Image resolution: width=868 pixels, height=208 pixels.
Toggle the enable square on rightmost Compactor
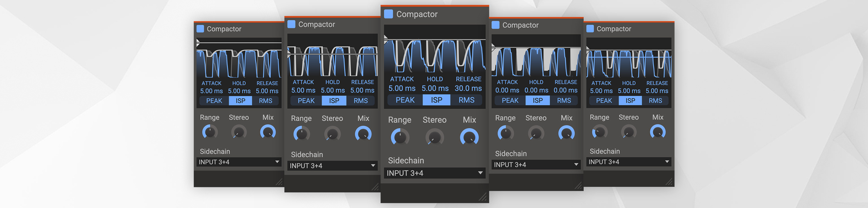click(x=590, y=29)
